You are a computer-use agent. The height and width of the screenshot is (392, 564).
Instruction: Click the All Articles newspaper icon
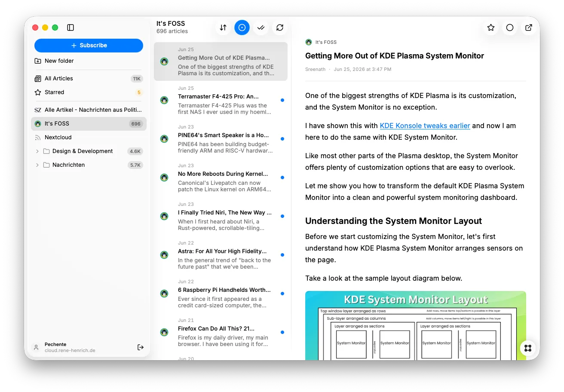point(38,79)
